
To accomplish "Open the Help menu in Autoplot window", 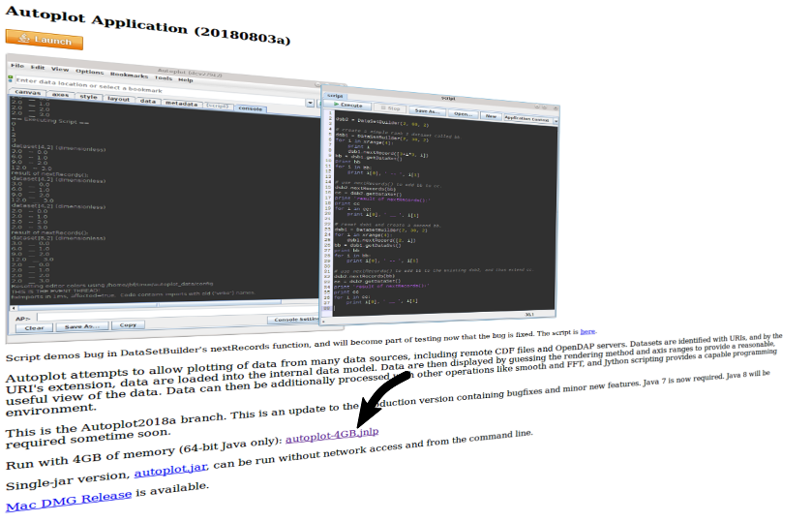I will pos(186,79).
